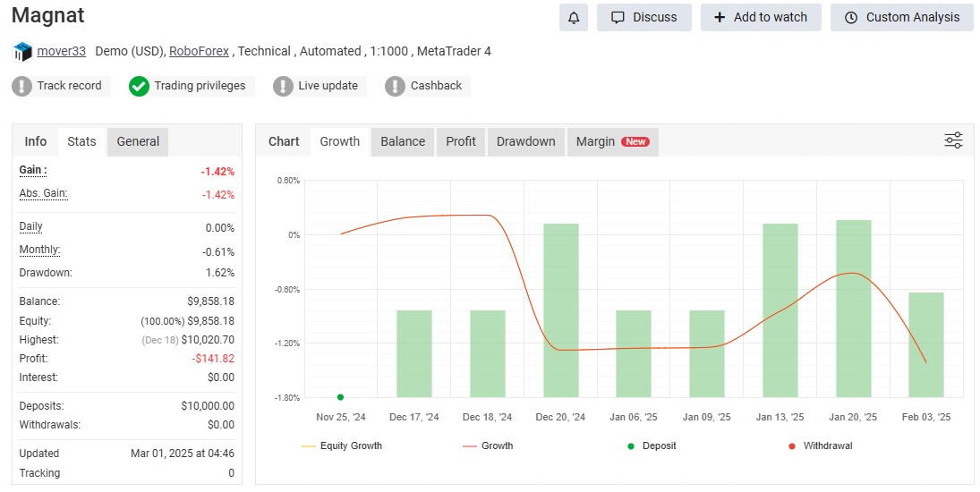Click the bell notification icon
The image size is (980, 492).
(x=573, y=18)
